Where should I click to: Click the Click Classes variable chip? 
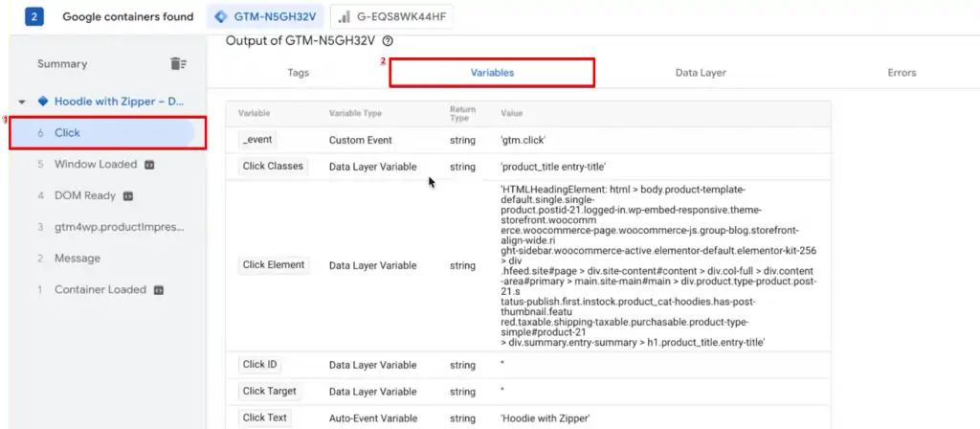[273, 166]
